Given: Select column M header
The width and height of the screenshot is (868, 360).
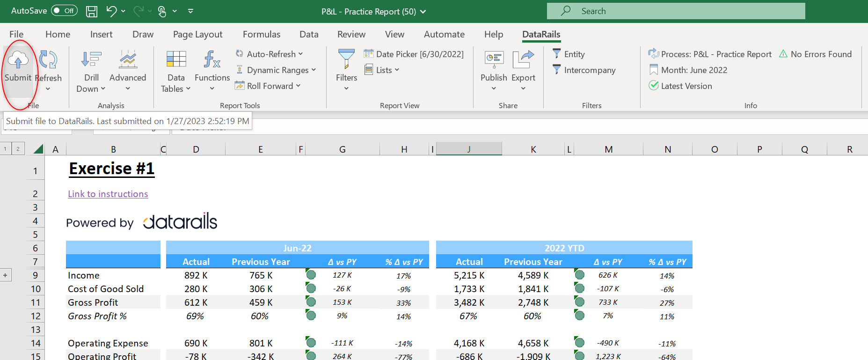Looking at the screenshot, I should tap(608, 149).
